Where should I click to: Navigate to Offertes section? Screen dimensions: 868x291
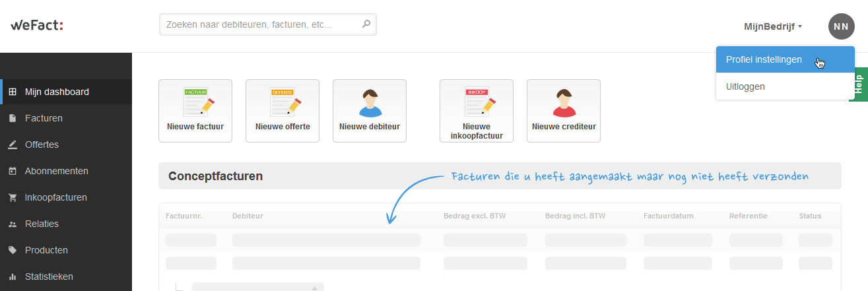click(42, 145)
